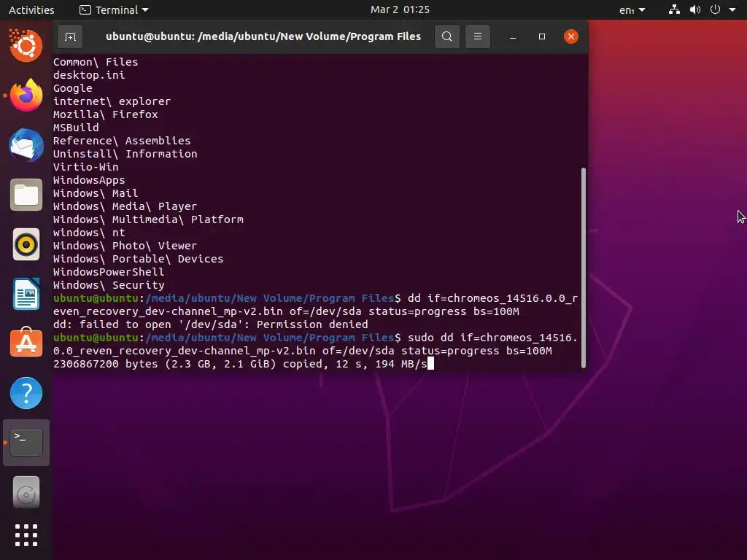The height and width of the screenshot is (560, 747).
Task: Click the 'Reference\ Assemblies' entry
Action: [x=122, y=141]
